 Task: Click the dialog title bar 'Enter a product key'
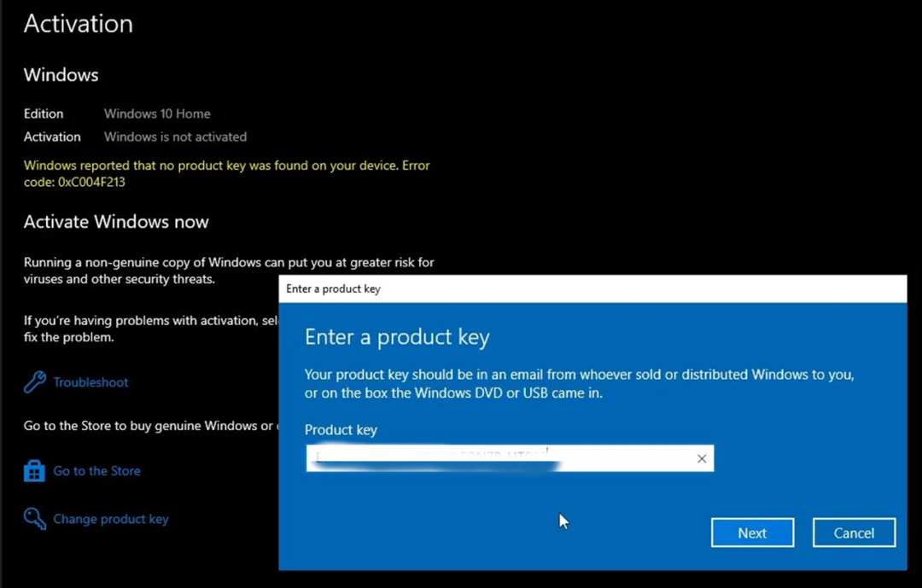[334, 289]
